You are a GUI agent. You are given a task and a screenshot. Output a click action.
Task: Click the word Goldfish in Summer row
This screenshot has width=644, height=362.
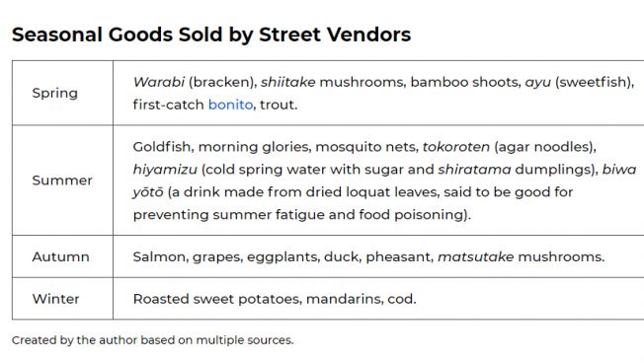(x=162, y=147)
